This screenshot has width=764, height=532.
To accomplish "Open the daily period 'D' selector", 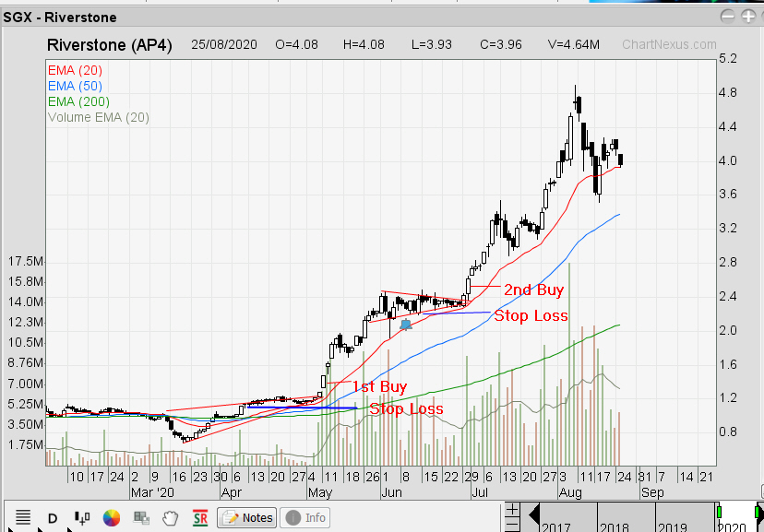I will (x=53, y=518).
